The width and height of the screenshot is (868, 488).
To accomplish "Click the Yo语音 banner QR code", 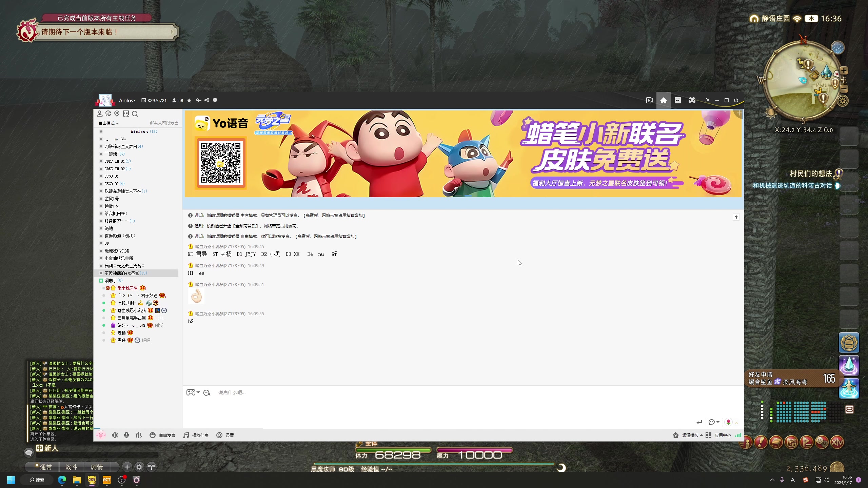I will coord(221,163).
